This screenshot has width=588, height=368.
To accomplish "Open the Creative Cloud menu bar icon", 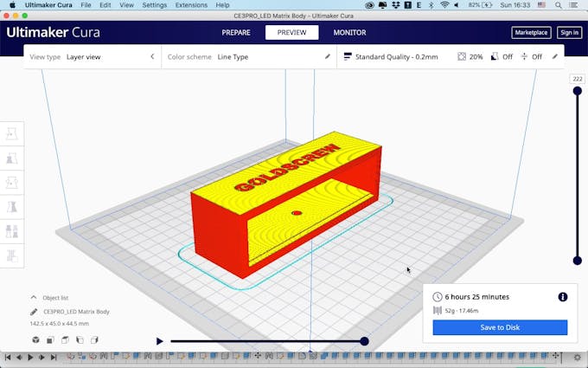I will point(369,5).
